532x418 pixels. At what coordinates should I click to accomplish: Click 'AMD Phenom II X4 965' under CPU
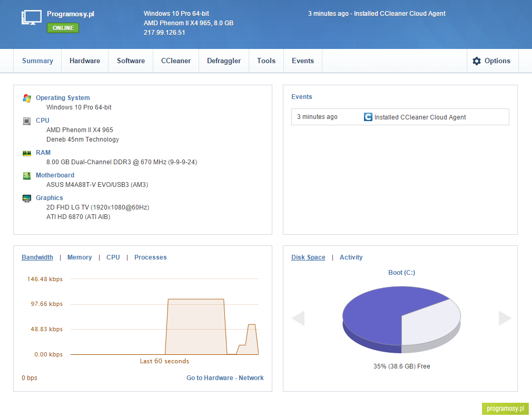click(x=80, y=130)
